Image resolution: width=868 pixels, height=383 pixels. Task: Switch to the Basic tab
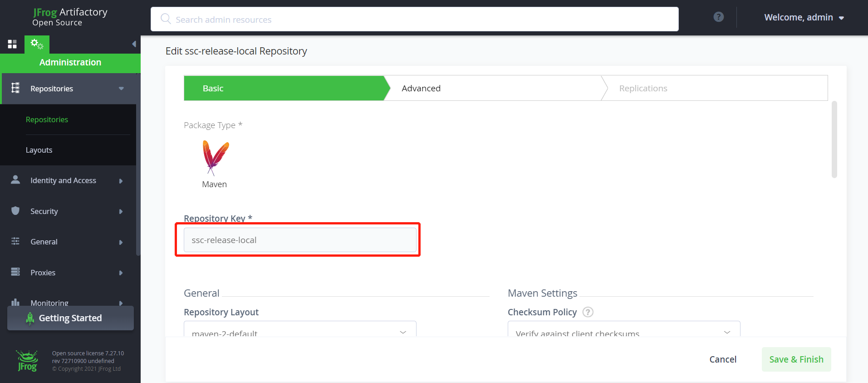coord(287,88)
